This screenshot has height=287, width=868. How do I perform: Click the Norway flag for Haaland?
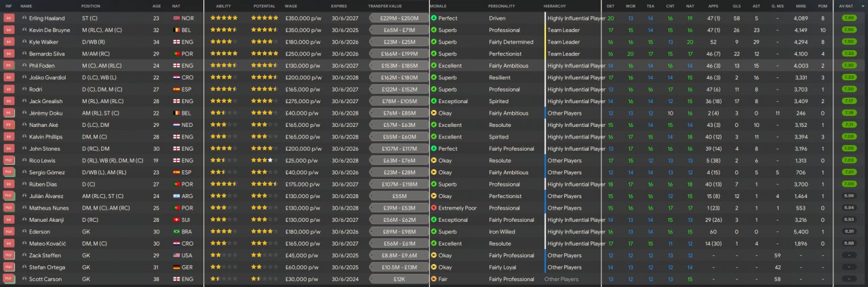click(177, 18)
